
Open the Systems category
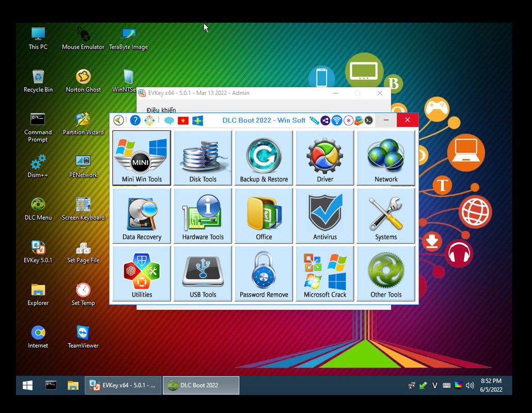pyautogui.click(x=386, y=215)
